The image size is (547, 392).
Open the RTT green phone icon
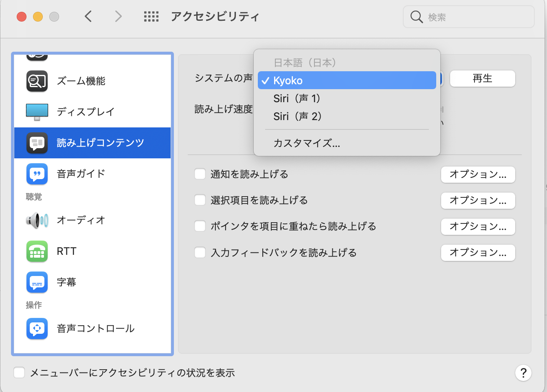coord(37,251)
